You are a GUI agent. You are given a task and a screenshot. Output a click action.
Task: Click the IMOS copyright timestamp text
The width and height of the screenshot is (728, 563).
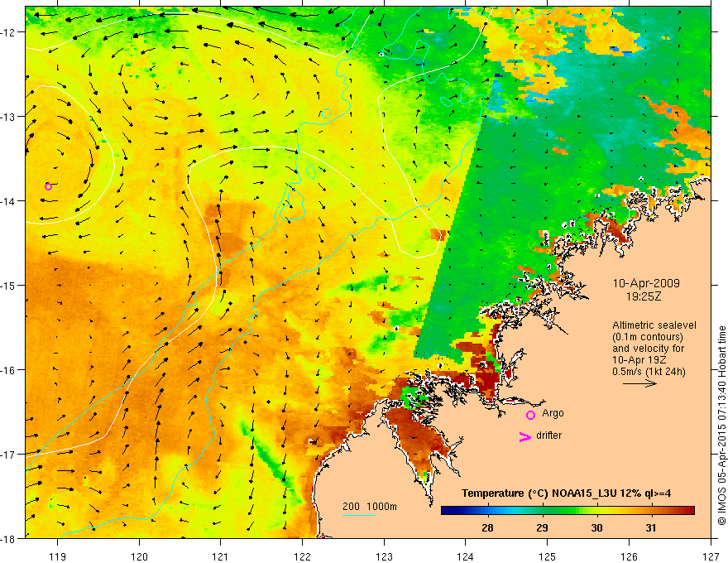(x=721, y=425)
